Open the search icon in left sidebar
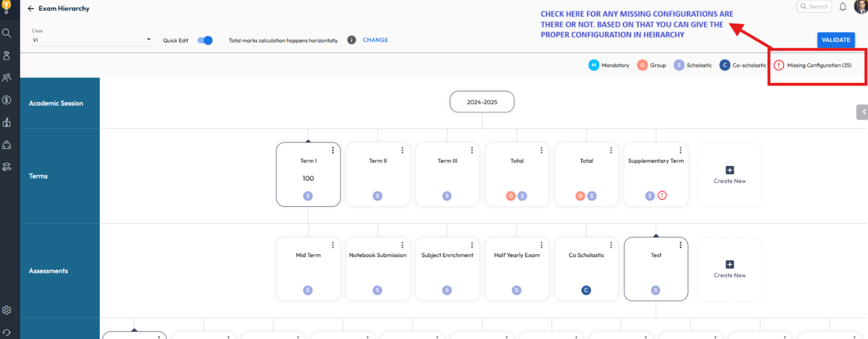 (x=7, y=33)
